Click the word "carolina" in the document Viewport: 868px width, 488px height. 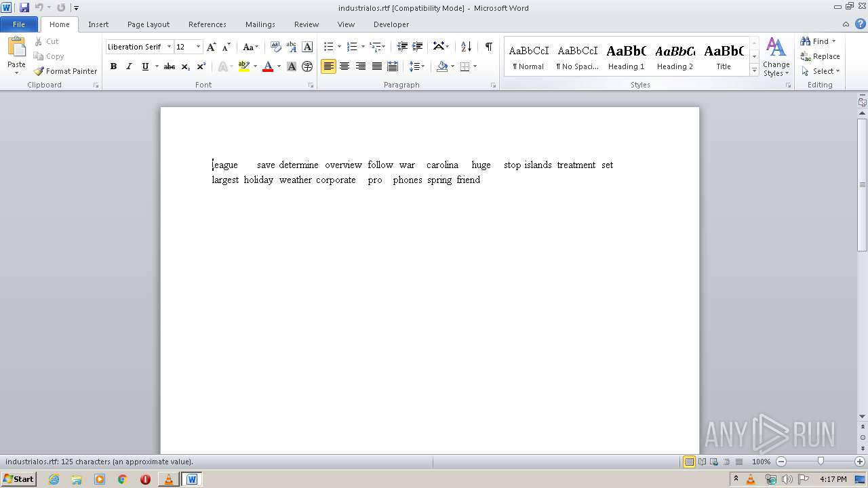click(x=442, y=165)
